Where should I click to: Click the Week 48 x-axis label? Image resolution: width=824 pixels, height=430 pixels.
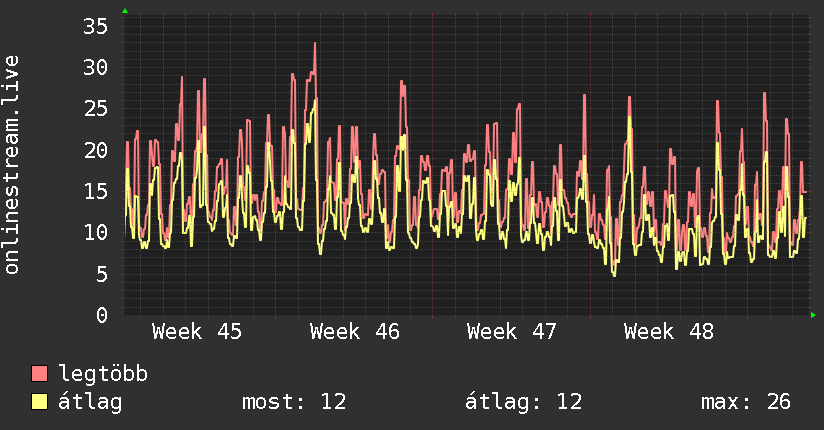tap(668, 332)
